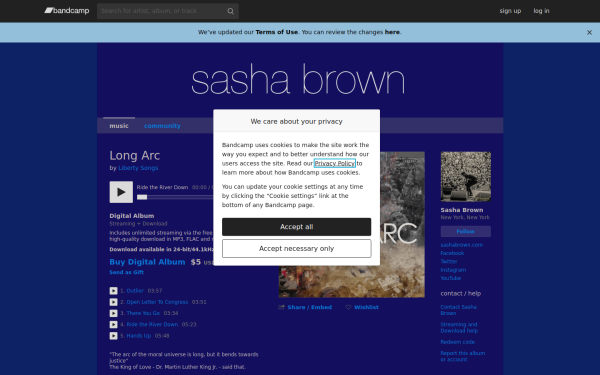The width and height of the screenshot is (600, 375).
Task: Switch to the community tab
Action: tap(162, 126)
